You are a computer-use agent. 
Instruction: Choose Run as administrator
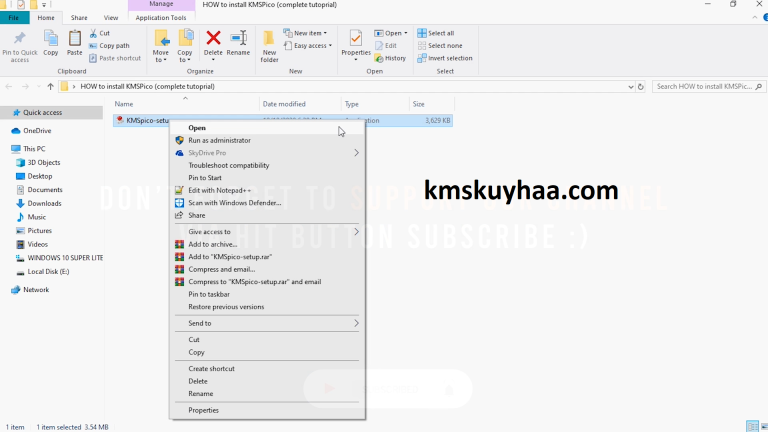(x=267, y=140)
